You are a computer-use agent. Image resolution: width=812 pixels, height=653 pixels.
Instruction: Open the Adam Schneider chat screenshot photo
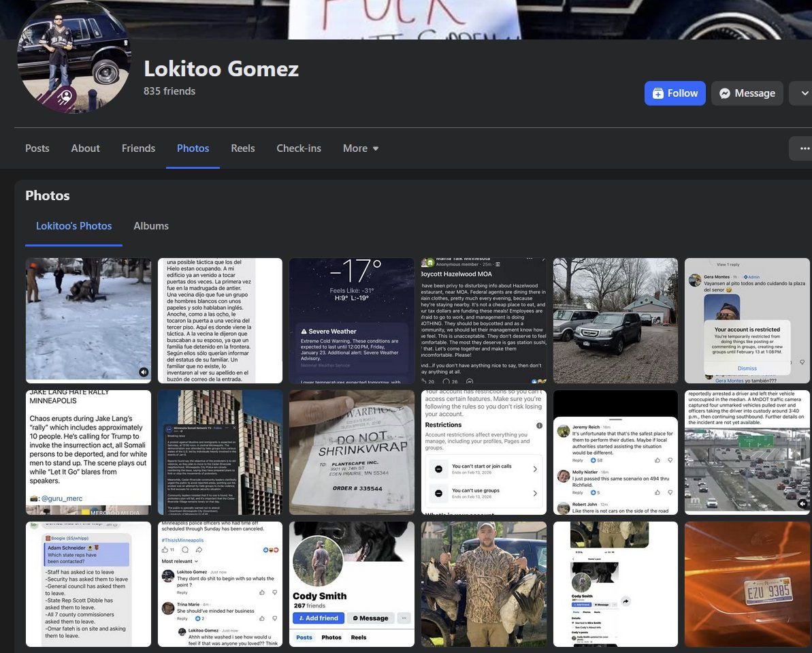(x=88, y=584)
